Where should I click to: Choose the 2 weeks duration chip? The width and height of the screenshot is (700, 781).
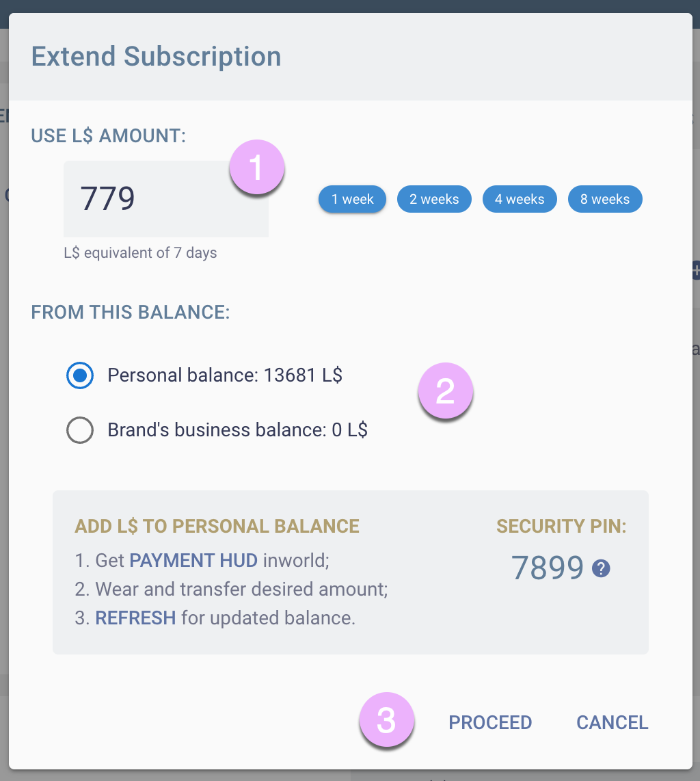click(x=434, y=199)
